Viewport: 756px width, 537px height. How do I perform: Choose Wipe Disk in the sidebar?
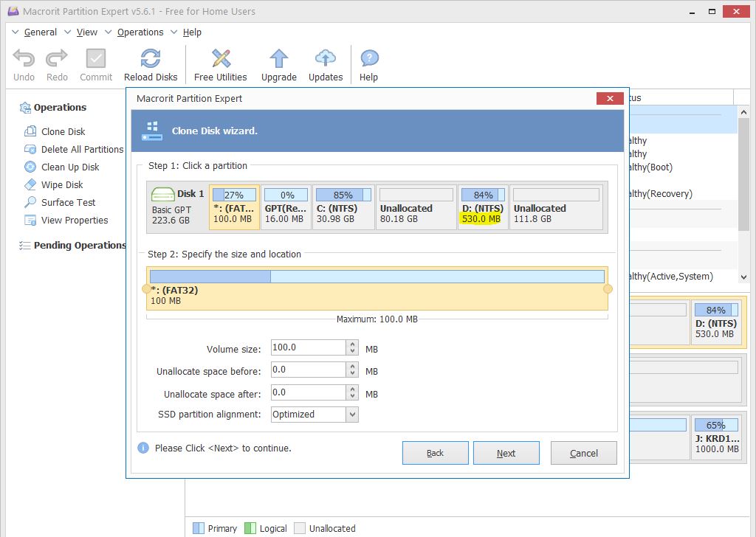(62, 184)
